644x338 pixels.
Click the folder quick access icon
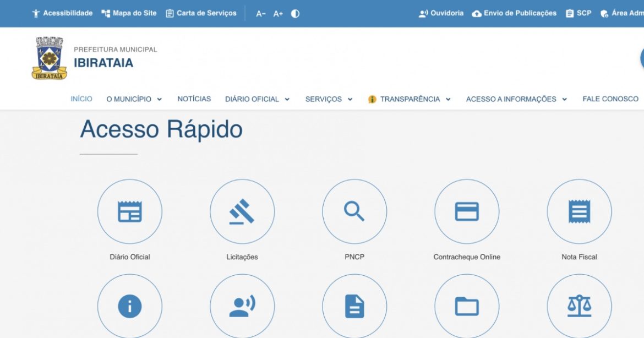click(467, 307)
